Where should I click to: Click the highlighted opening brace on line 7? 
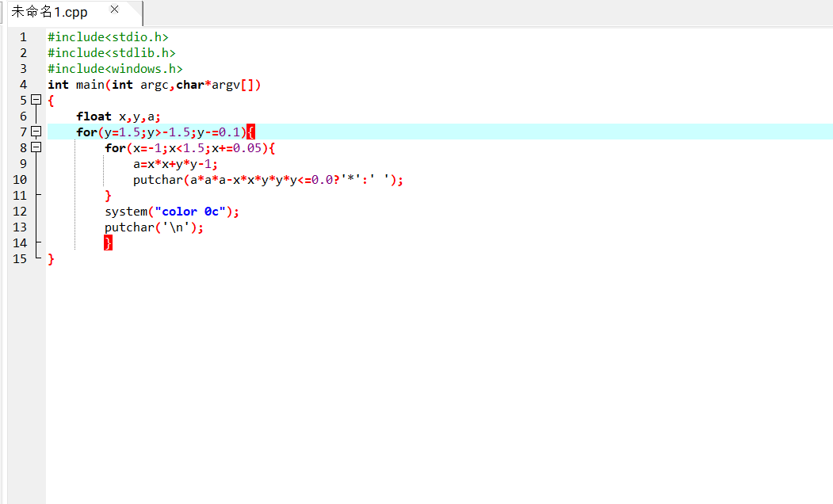(250, 132)
